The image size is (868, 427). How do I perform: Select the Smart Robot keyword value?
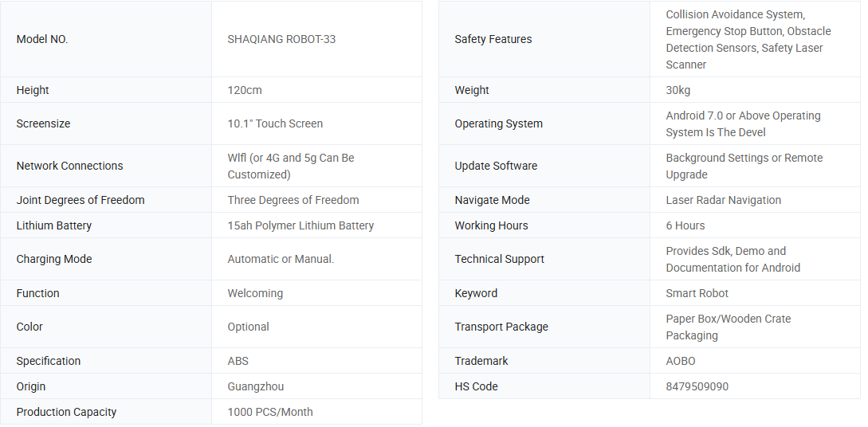(697, 293)
